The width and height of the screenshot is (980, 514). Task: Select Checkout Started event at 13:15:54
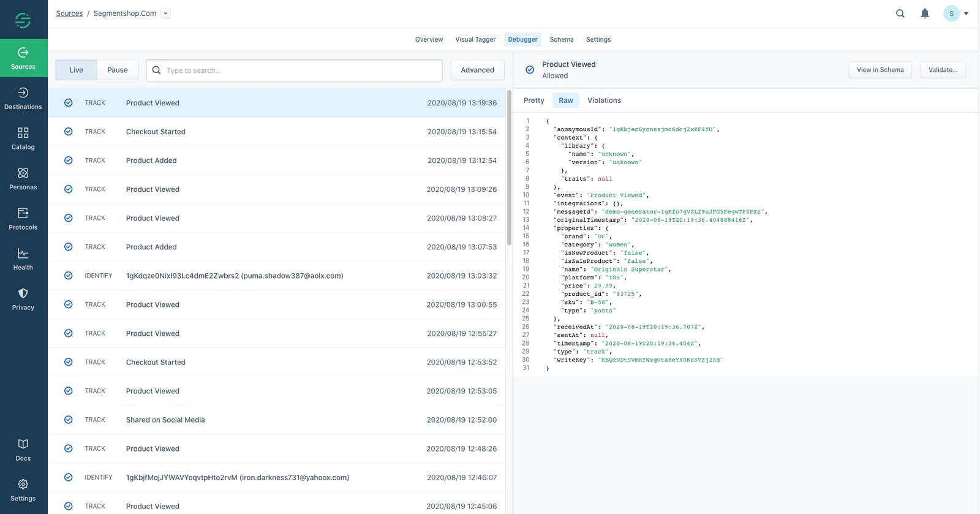[277, 132]
